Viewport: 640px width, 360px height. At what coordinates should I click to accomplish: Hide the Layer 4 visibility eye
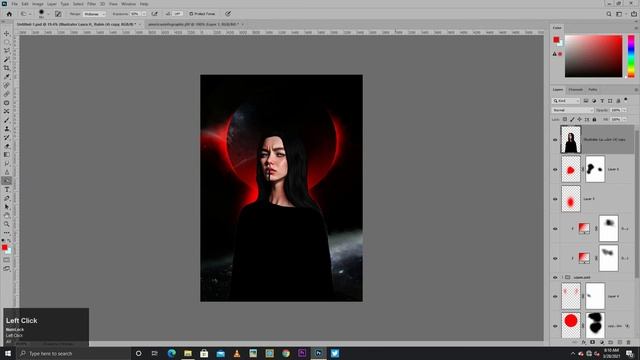click(555, 296)
